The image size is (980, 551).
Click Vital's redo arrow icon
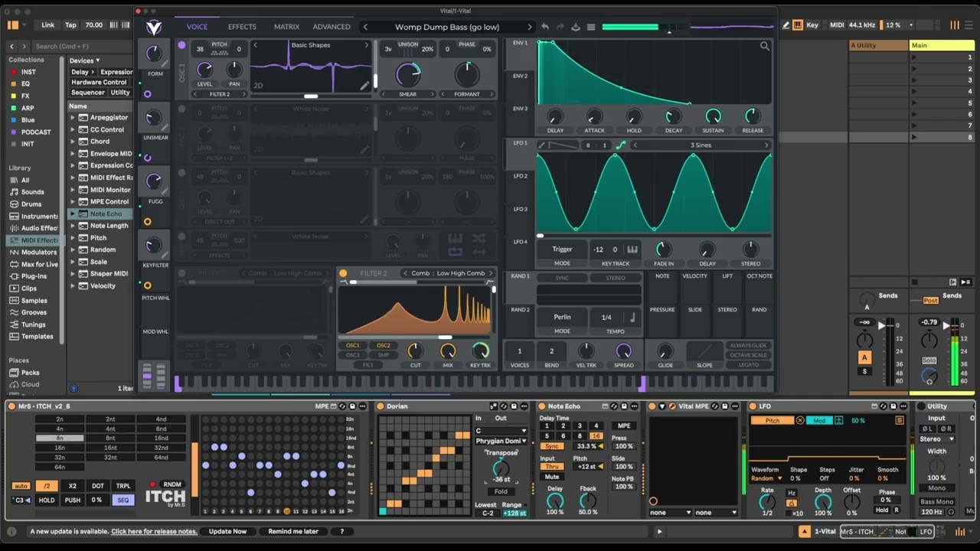(x=560, y=27)
